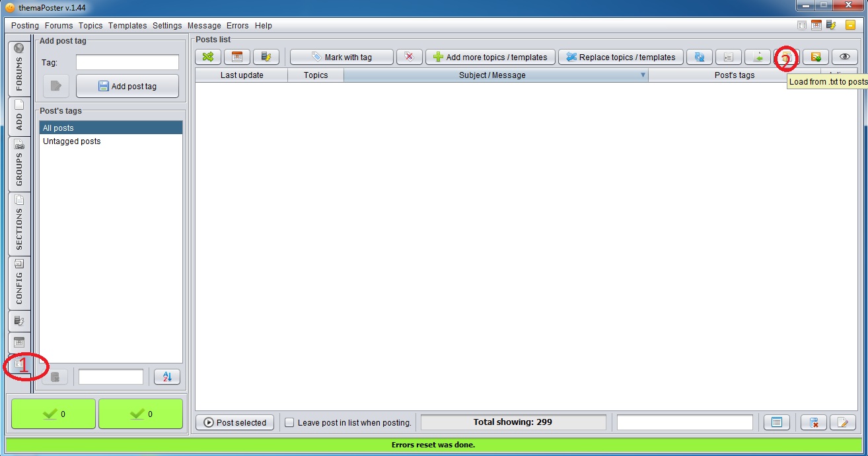This screenshot has height=456, width=868.
Task: Open the database lightning sidebar tab
Action: [x=19, y=321]
